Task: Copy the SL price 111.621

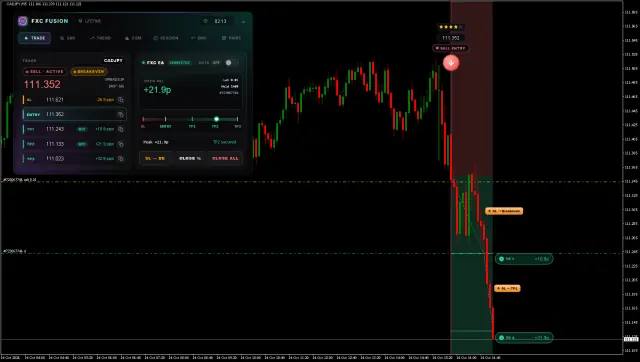Action: pos(121,100)
